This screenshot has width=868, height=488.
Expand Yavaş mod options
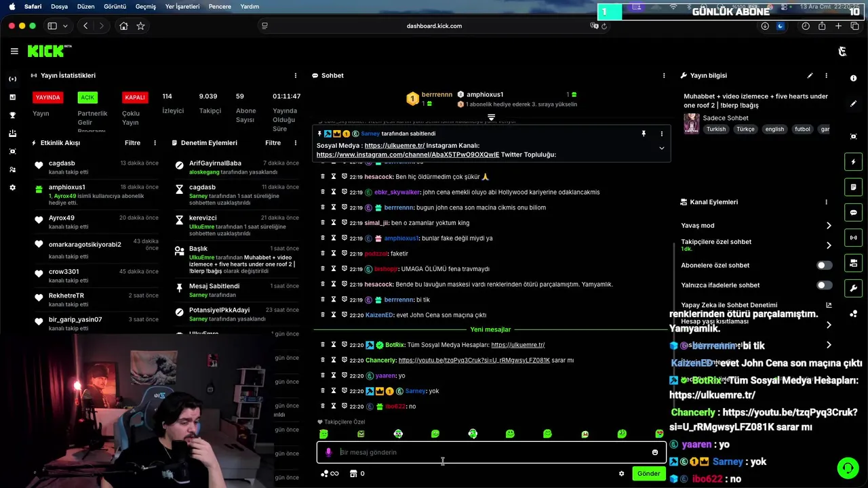tap(829, 226)
